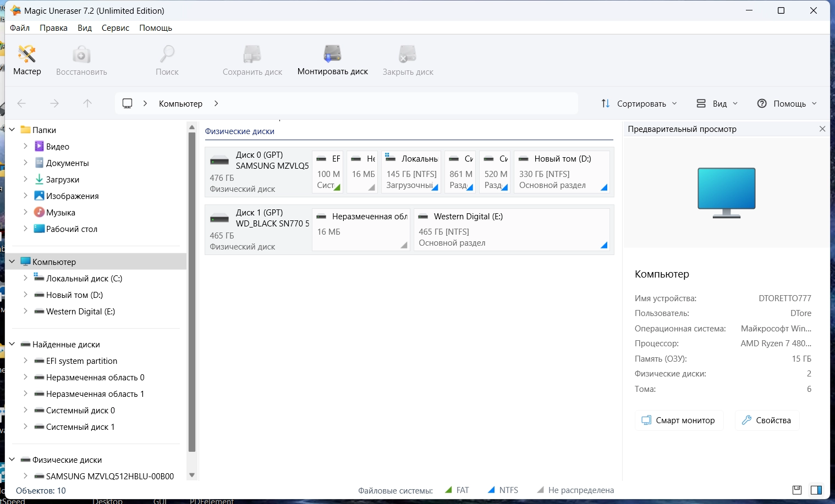Click the Локальный диск (C:) drive icon
The image size is (835, 504).
(39, 278)
